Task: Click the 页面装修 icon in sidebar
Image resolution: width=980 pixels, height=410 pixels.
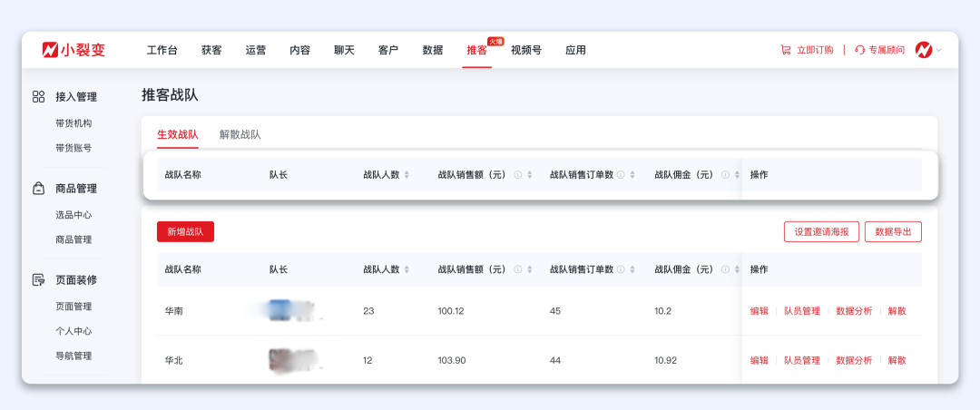Action: click(39, 280)
